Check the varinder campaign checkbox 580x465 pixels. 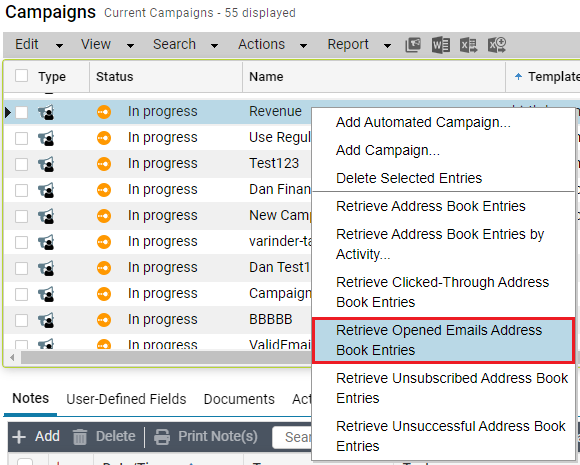[x=21, y=242]
